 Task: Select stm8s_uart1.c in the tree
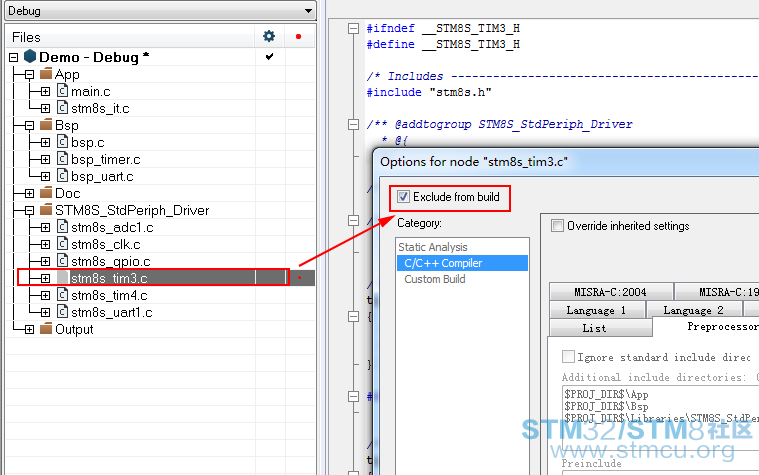(112, 313)
